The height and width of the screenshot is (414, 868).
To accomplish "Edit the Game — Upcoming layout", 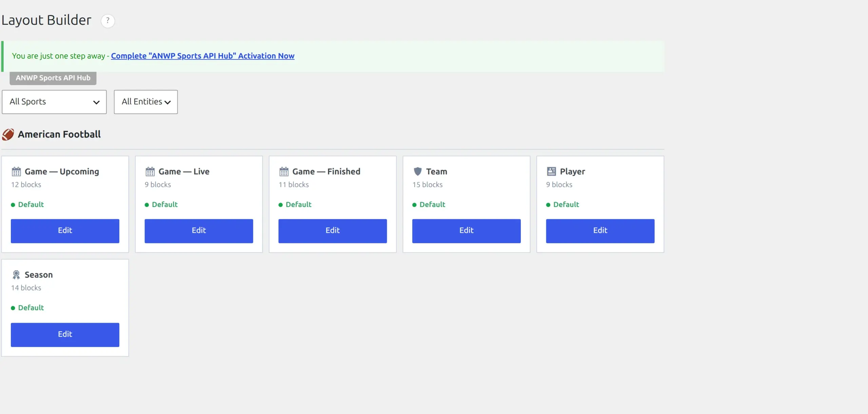I will 65,231.
